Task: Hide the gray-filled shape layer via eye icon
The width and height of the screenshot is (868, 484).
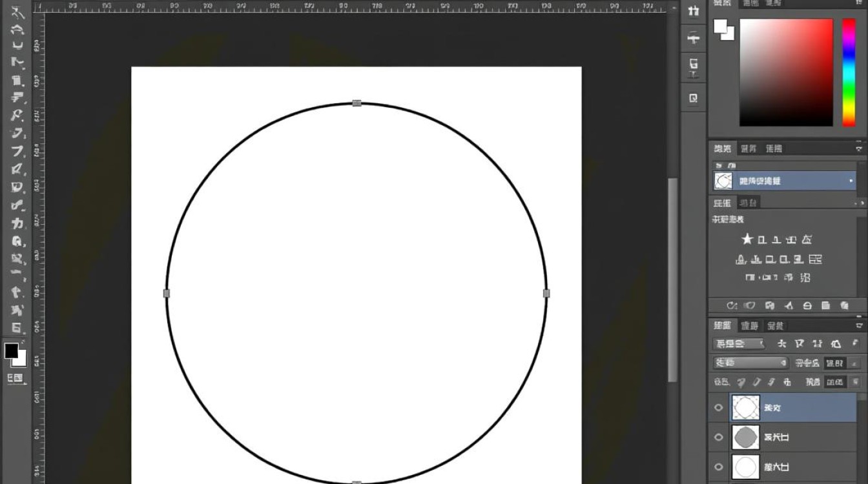Action: click(x=718, y=437)
